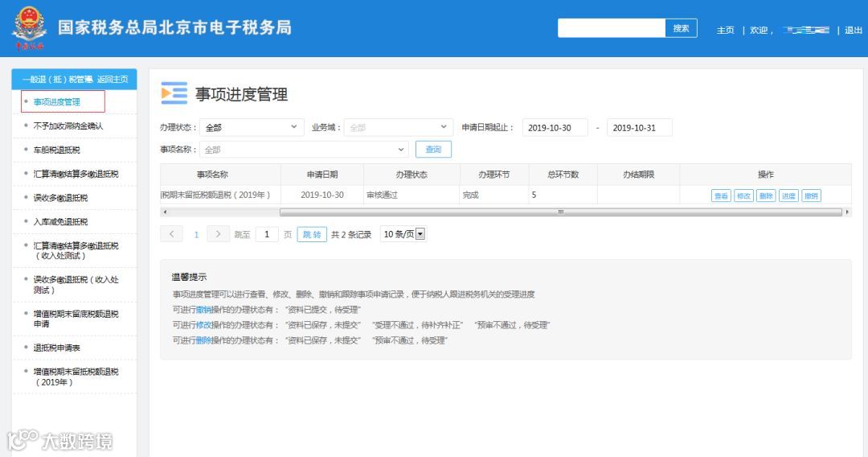Click the 办理环节 column header
This screenshot has height=457, width=868.
494,175
